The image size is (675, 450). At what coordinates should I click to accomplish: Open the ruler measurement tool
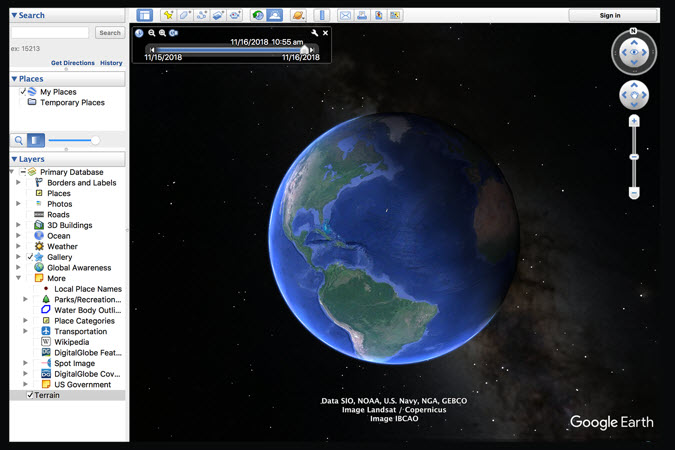[321, 15]
